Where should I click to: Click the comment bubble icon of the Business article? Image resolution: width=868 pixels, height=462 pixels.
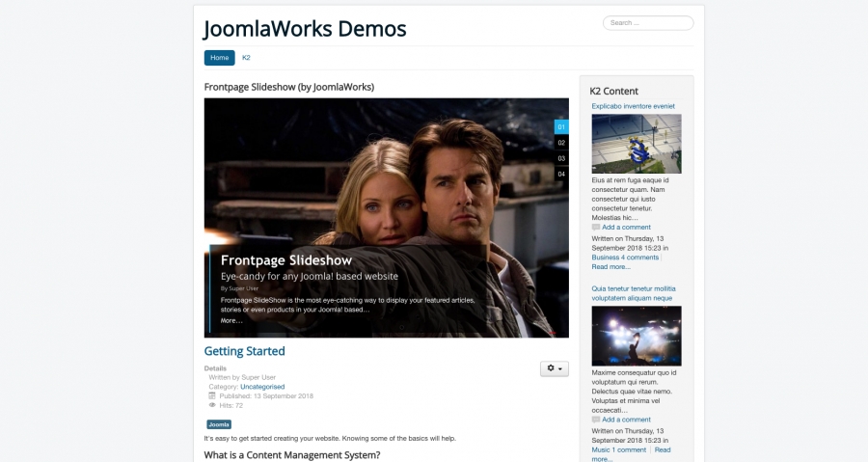pos(596,227)
